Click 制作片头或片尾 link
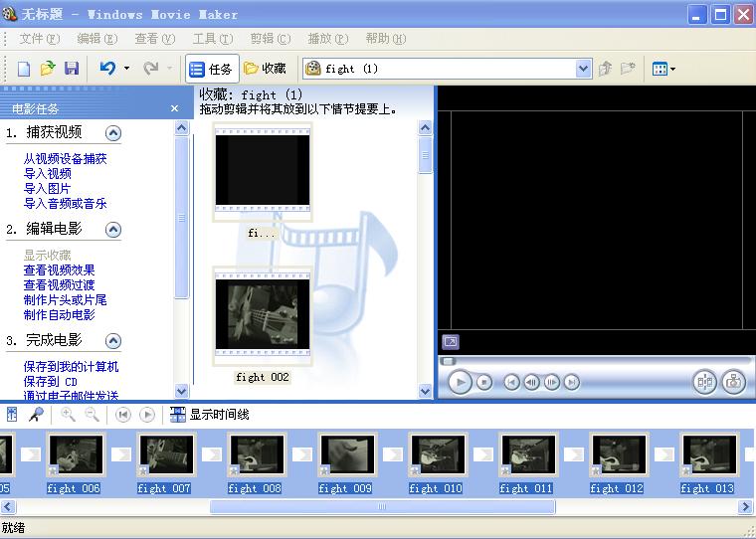This screenshot has width=756, height=539. click(x=65, y=300)
